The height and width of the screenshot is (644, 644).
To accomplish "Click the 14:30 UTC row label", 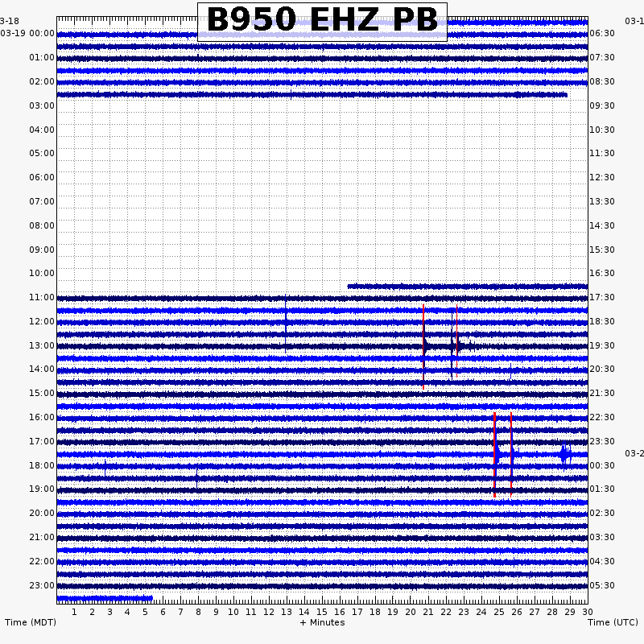I will tap(602, 225).
